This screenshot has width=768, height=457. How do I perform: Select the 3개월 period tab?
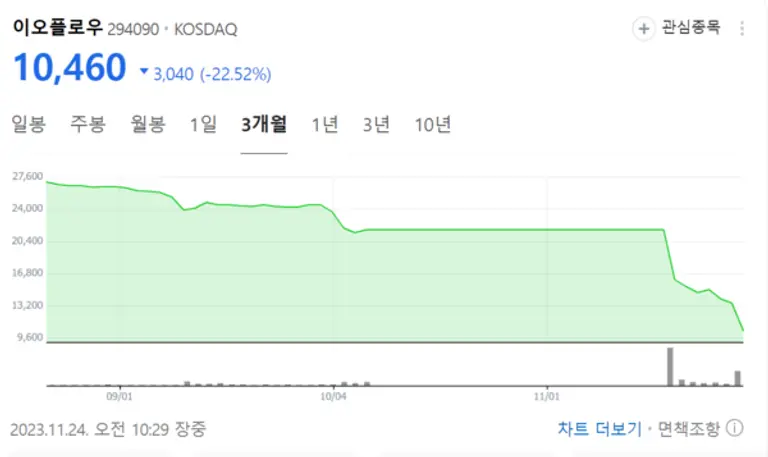click(x=264, y=125)
